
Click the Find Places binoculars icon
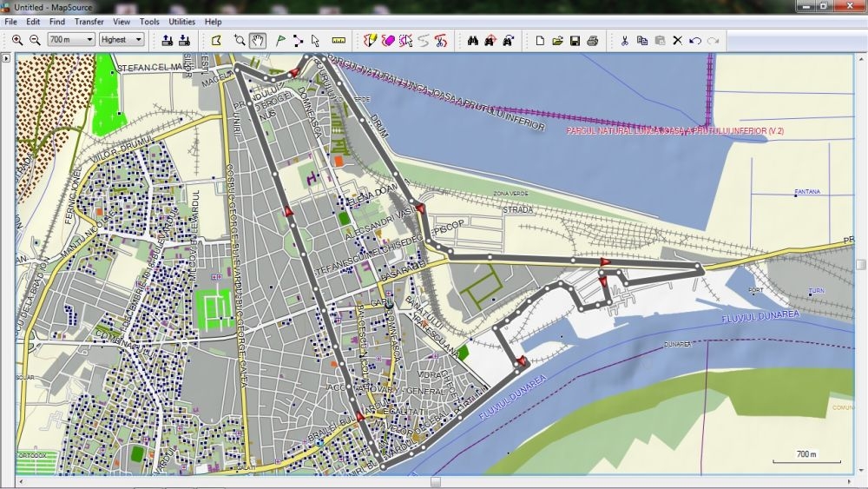473,40
